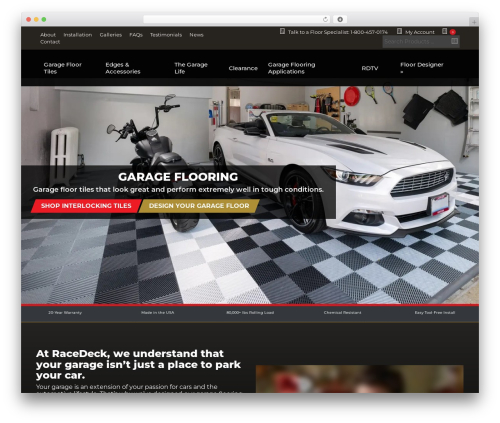Focus the Search Products field
Image resolution: width=500 pixels, height=423 pixels.
click(416, 41)
